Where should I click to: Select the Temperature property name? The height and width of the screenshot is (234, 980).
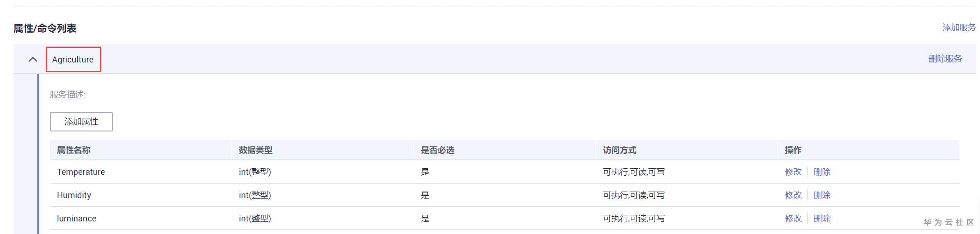81,172
